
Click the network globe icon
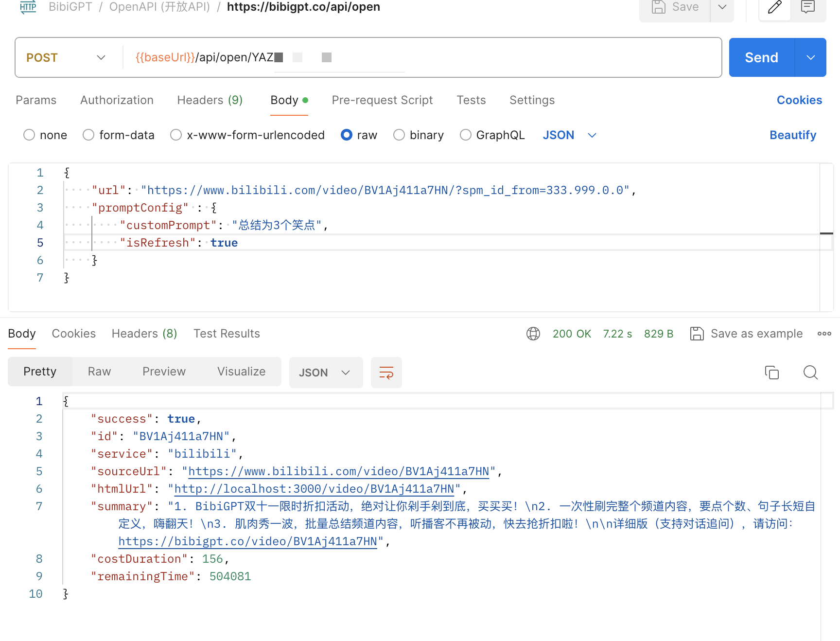click(x=533, y=334)
